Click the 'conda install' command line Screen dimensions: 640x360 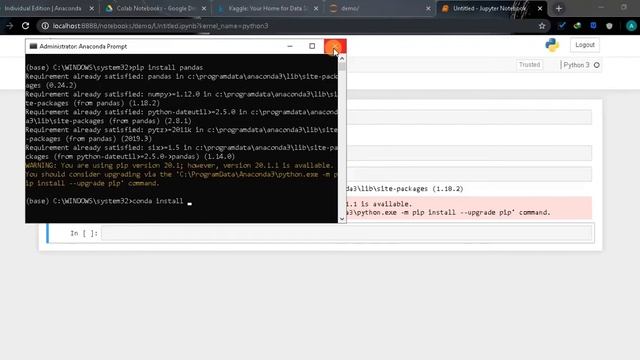(109, 201)
